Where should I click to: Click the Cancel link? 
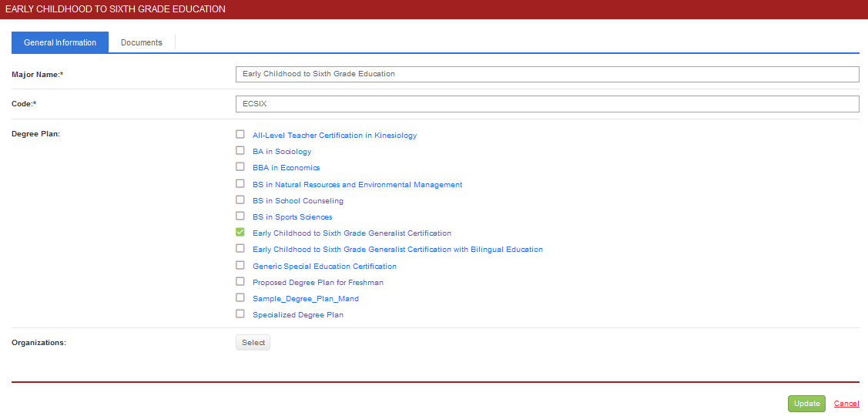(x=846, y=403)
